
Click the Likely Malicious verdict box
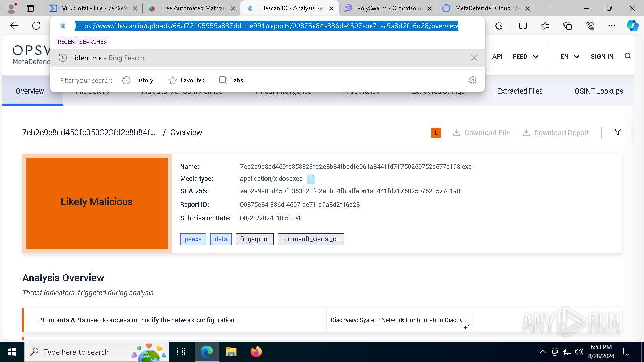(97, 203)
